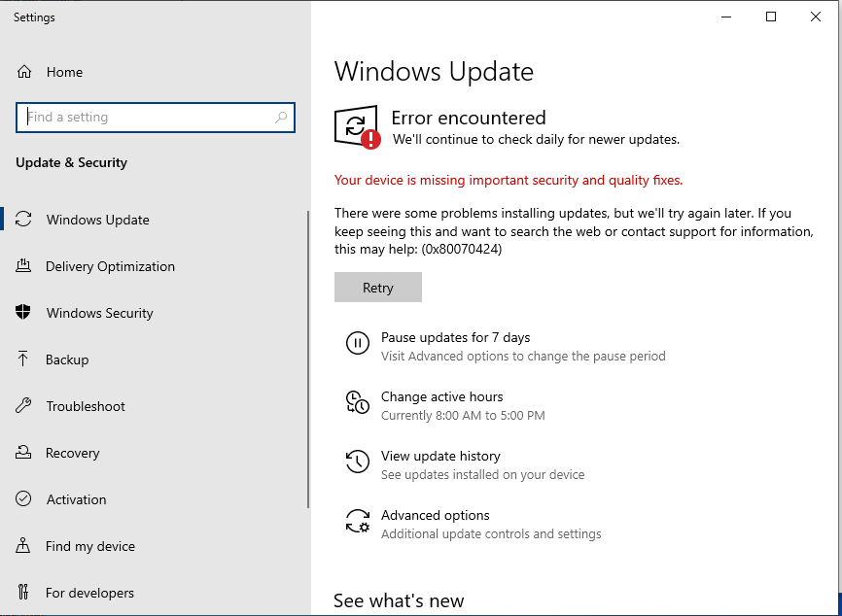Click the update history clock icon
842x616 pixels.
click(x=358, y=461)
